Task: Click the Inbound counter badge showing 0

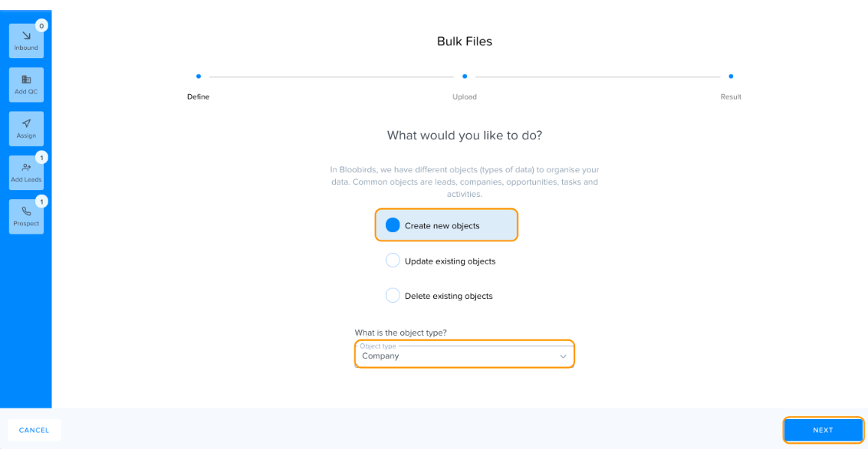Action: click(41, 25)
